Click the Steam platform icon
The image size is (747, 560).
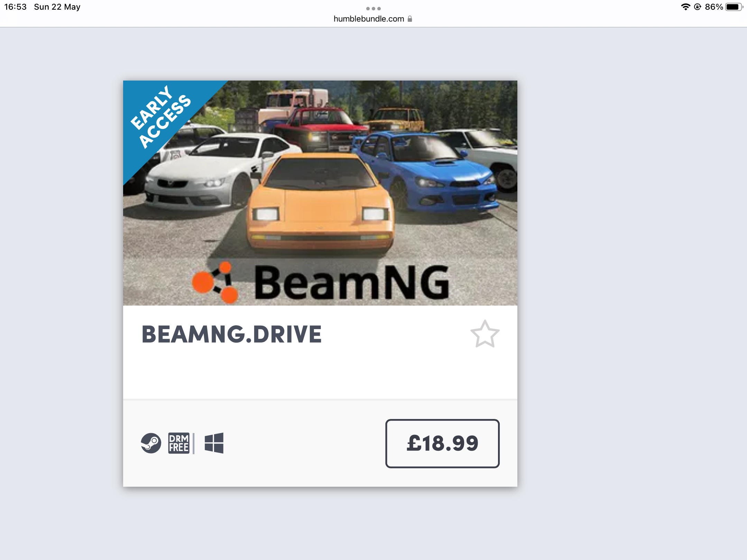[x=151, y=443]
